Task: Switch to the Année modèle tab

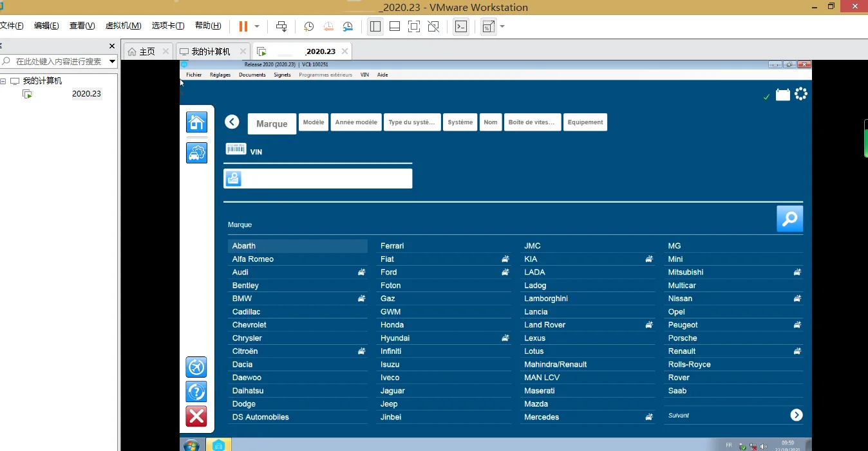Action: point(356,122)
